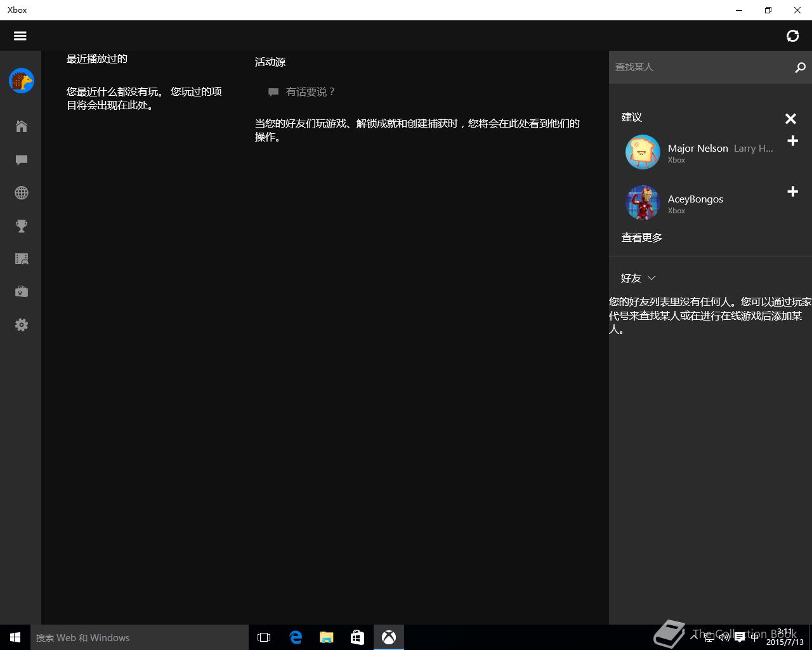Minimize the Xbox window
The image size is (812, 650).
(x=739, y=10)
